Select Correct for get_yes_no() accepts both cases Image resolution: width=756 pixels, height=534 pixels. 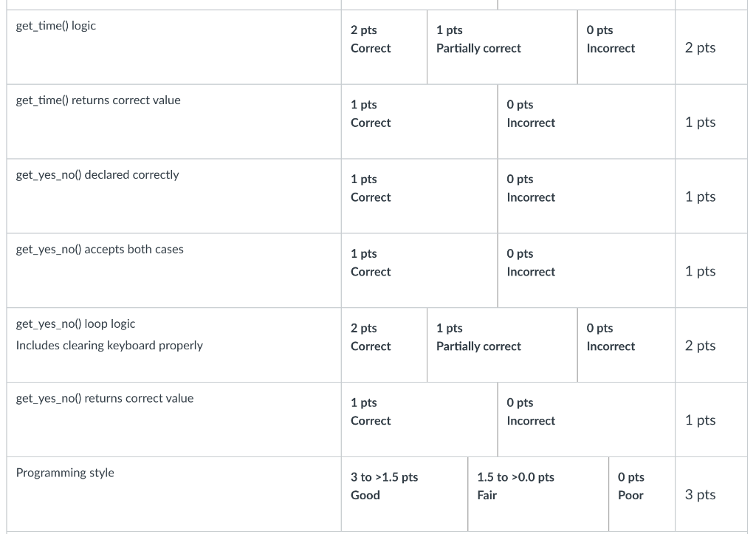(371, 264)
